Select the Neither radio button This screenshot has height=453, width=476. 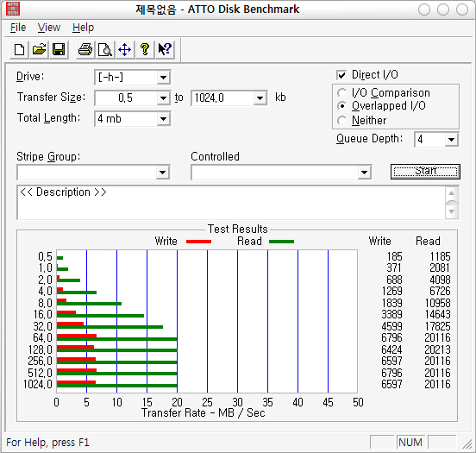click(x=341, y=120)
